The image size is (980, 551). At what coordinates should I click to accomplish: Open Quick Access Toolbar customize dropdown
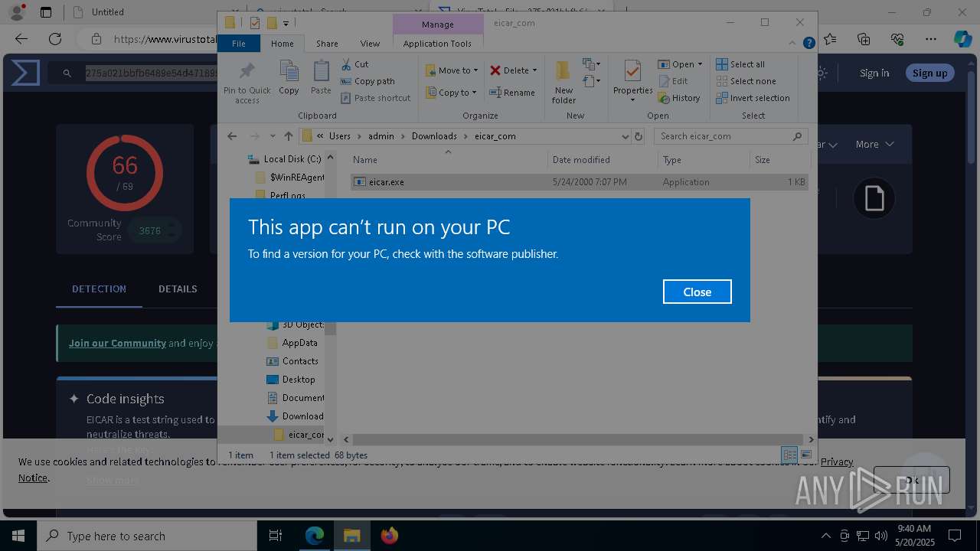pyautogui.click(x=286, y=23)
